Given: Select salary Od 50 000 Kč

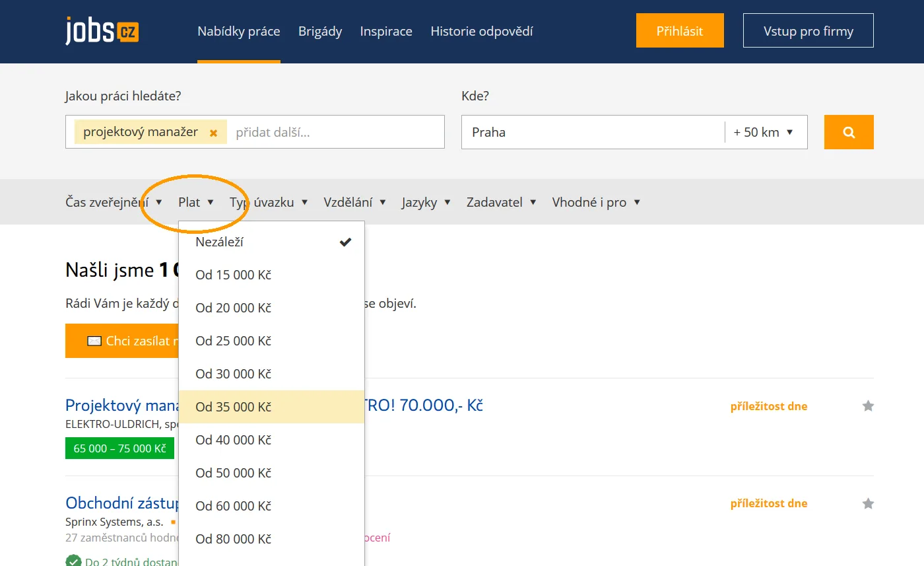Looking at the screenshot, I should pyautogui.click(x=271, y=473).
